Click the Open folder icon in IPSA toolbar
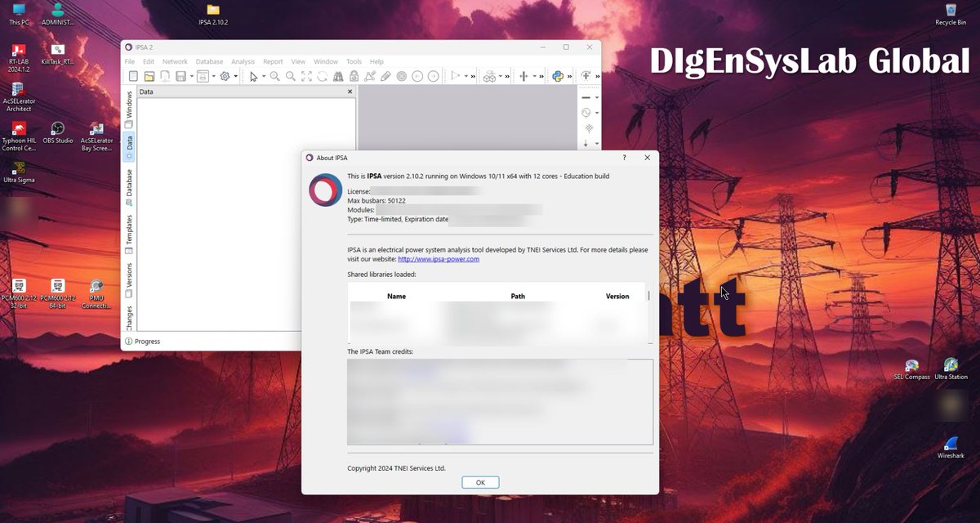 149,76
